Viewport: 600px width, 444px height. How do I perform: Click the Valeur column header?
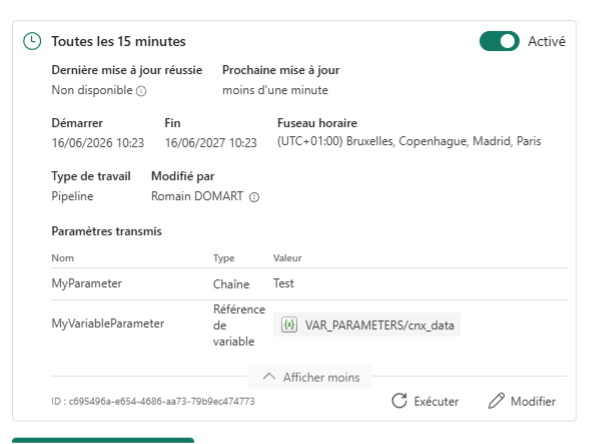[287, 258]
